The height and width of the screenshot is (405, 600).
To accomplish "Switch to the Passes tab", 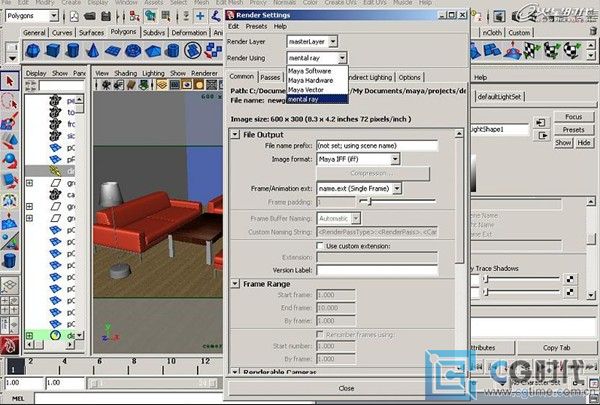I will coord(270,77).
